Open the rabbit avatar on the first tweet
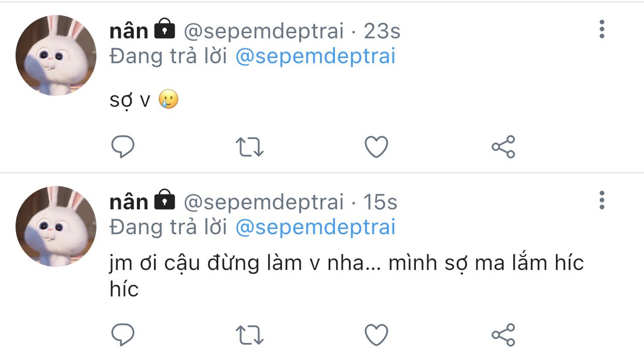644x356 pixels. (56, 55)
